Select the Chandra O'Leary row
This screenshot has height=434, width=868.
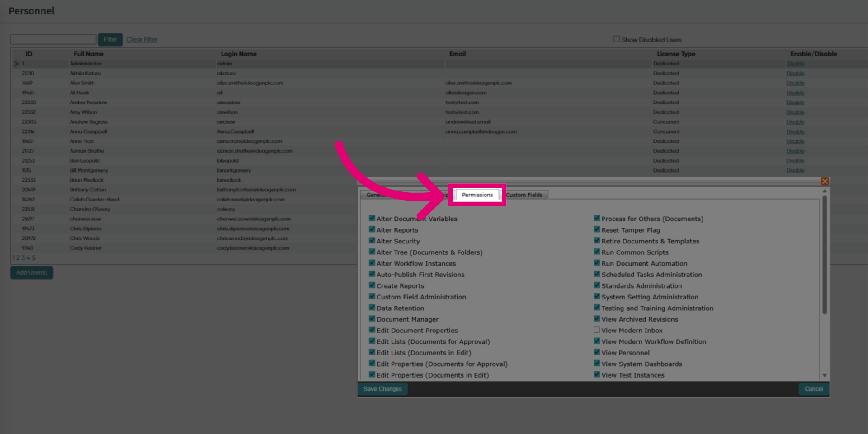point(184,209)
